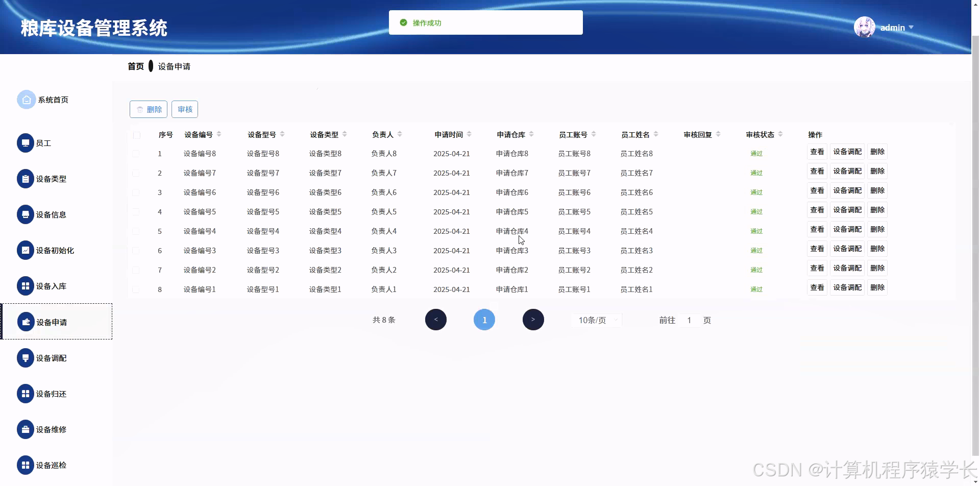This screenshot has width=980, height=486.
Task: Sort 设备类型 column with its sort arrows
Action: (345, 134)
